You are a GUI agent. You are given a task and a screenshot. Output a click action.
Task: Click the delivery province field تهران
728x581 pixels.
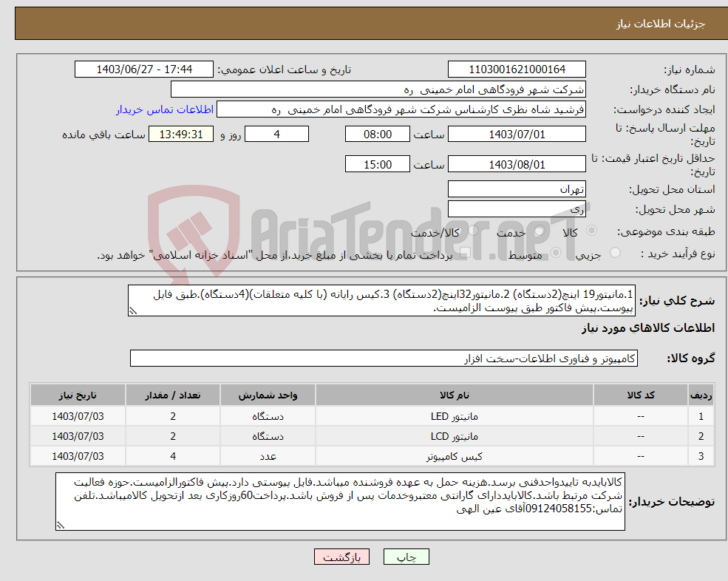pos(517,189)
